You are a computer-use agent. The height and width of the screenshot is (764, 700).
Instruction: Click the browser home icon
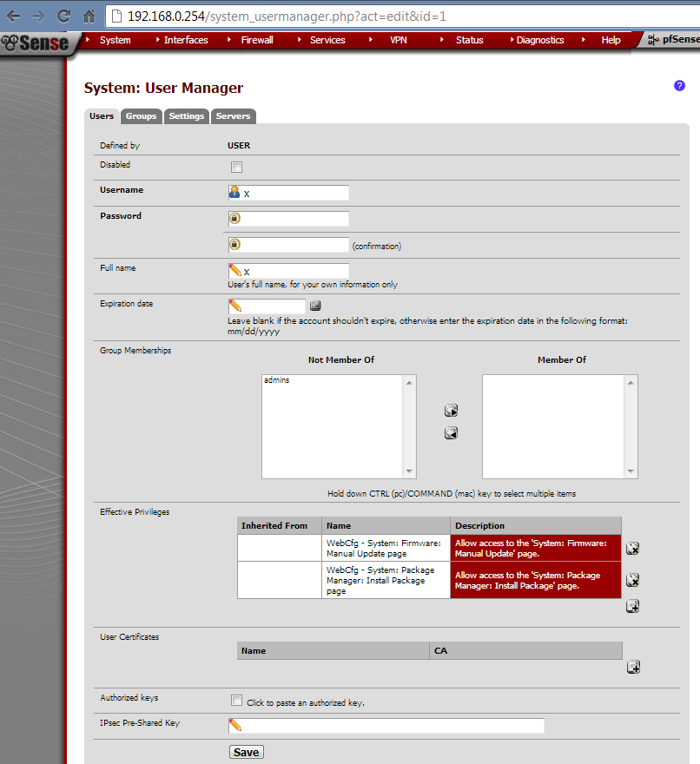(89, 16)
